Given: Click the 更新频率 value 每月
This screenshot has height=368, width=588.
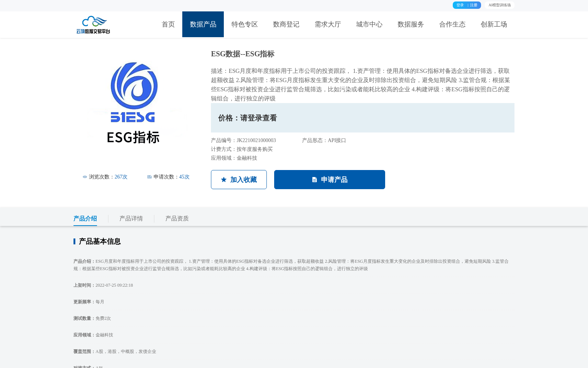Looking at the screenshot, I should [100, 302].
